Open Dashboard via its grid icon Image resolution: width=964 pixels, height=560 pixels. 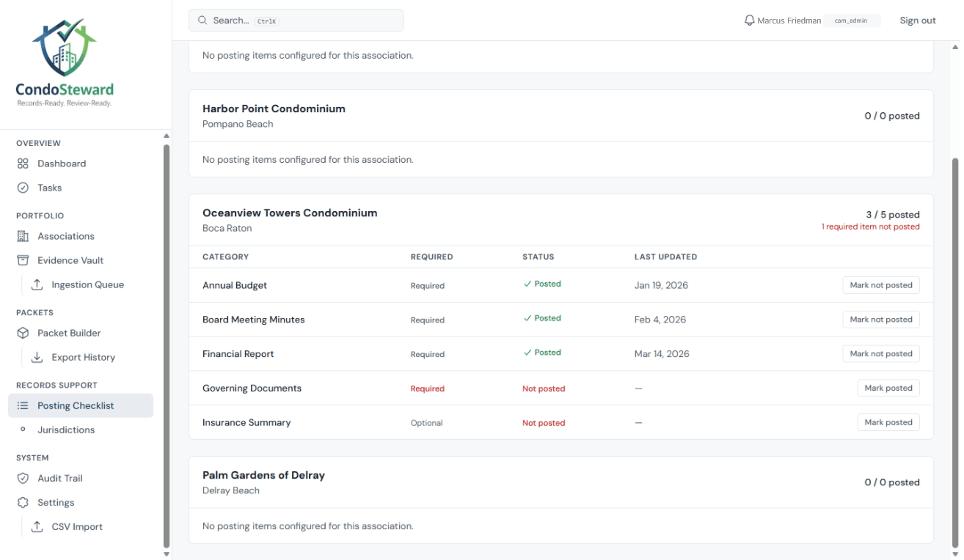(23, 163)
